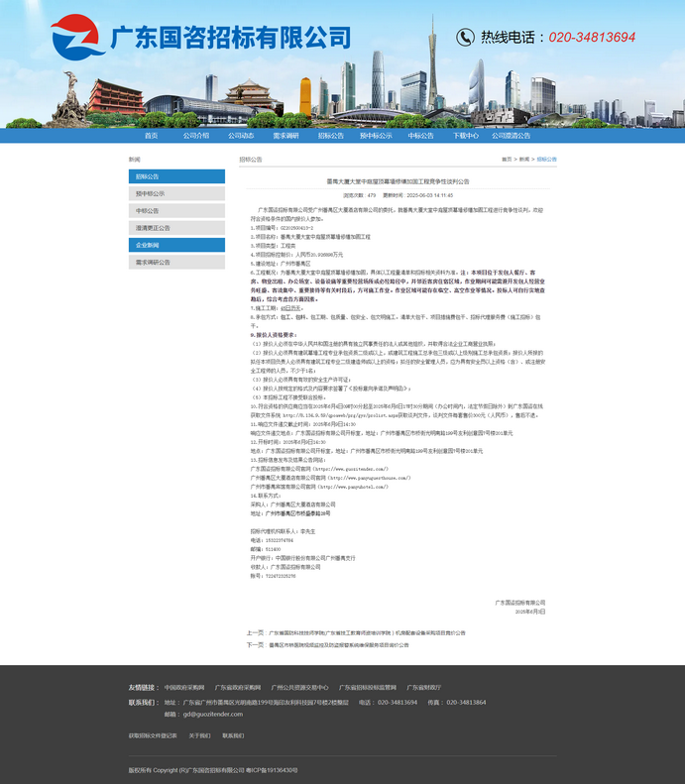Click the 传真: 020-34813864 fax text in footer
This screenshot has width=685, height=784.
pos(456,703)
